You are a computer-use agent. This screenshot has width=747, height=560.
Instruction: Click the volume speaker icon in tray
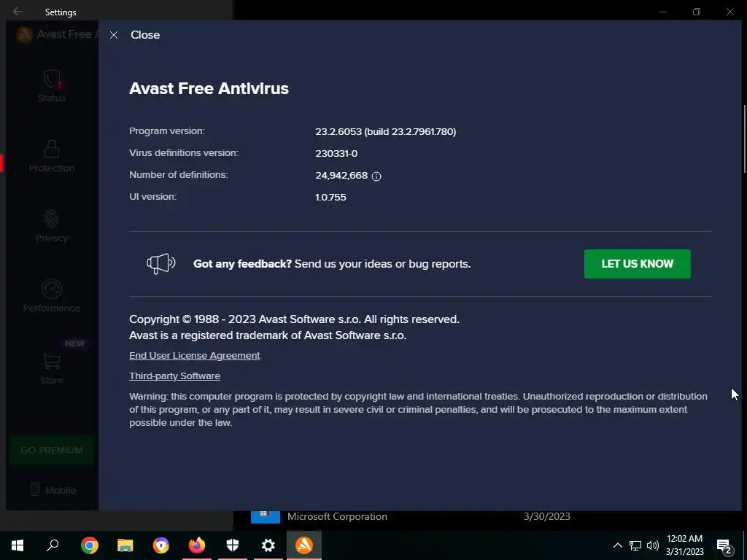pyautogui.click(x=653, y=545)
